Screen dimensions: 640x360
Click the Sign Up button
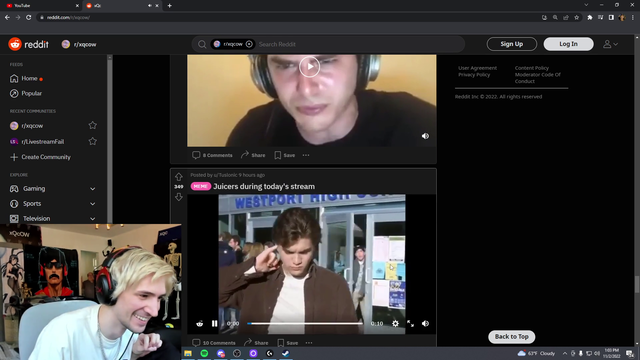511,44
